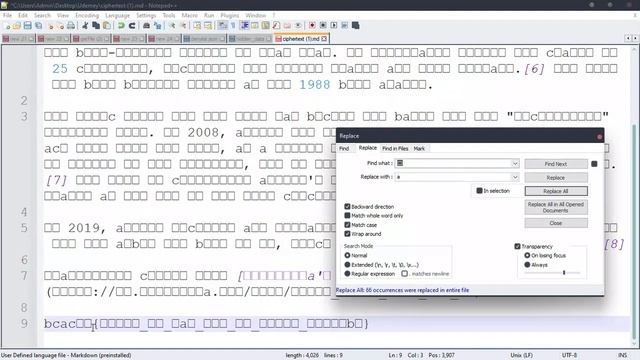Cut the selection with the scissors icon
The height and width of the screenshot is (360, 640).
point(85,25)
